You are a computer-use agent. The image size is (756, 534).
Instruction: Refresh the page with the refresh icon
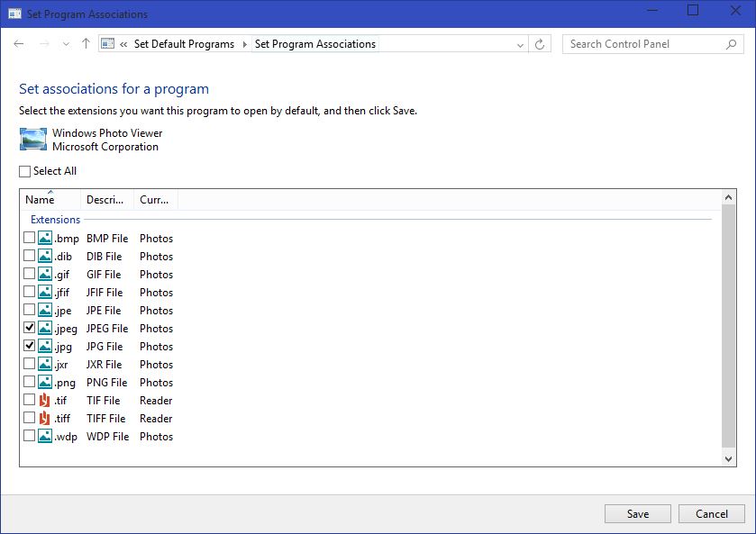pos(540,44)
